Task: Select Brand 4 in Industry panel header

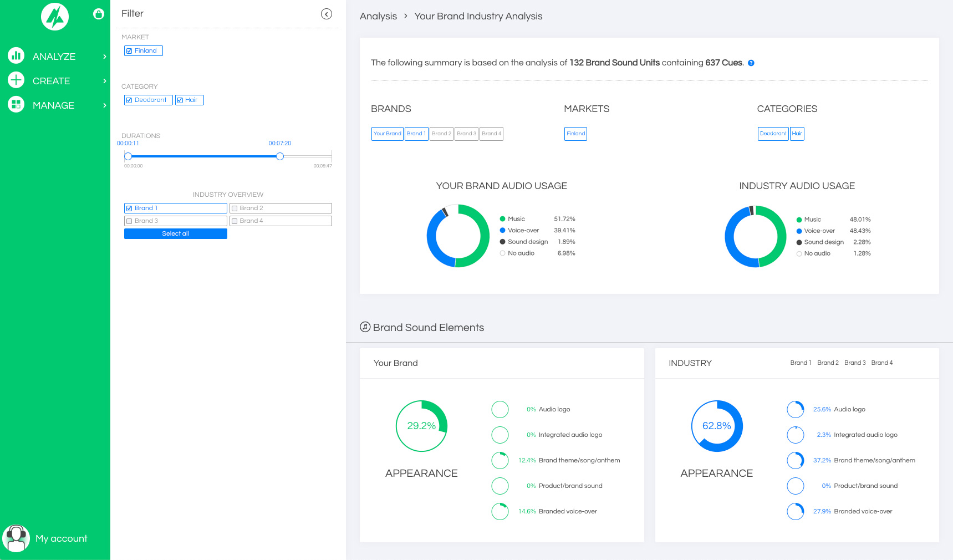Action: coord(882,363)
